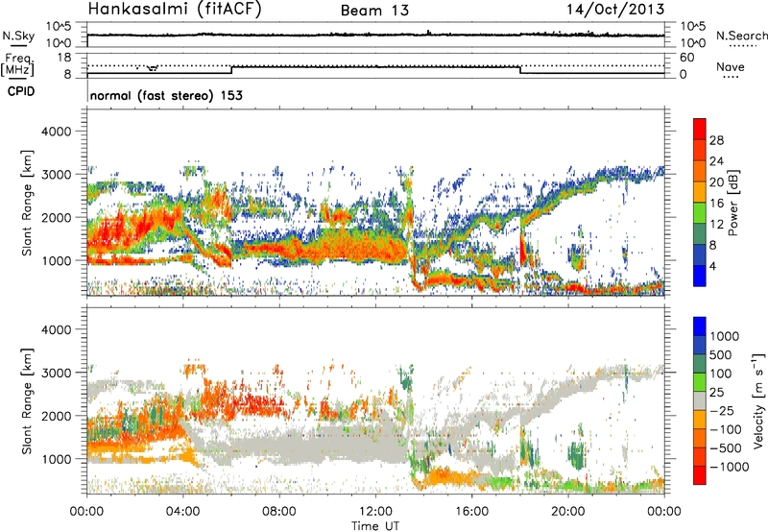Screen dimensions: 768x532
Task: Click 'Slant Range [km]' label of the power panel
Action: point(27,203)
